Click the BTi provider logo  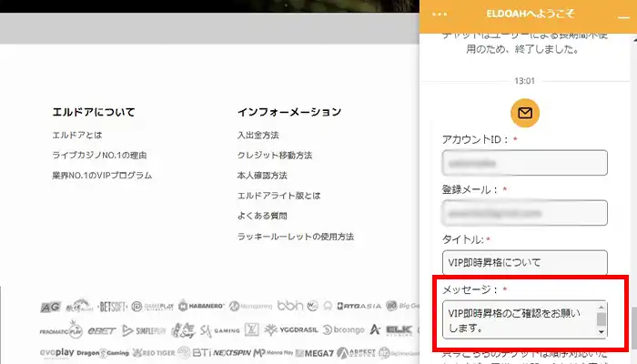click(201, 353)
